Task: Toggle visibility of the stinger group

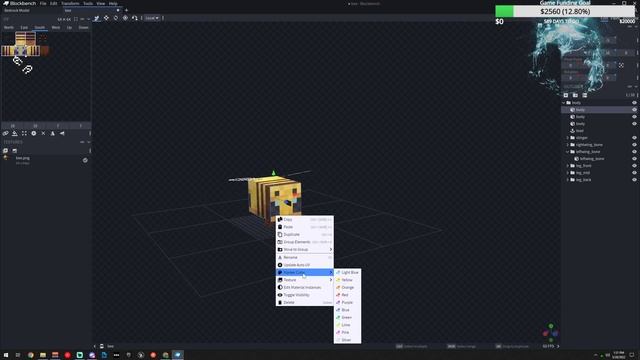Action: [634, 138]
